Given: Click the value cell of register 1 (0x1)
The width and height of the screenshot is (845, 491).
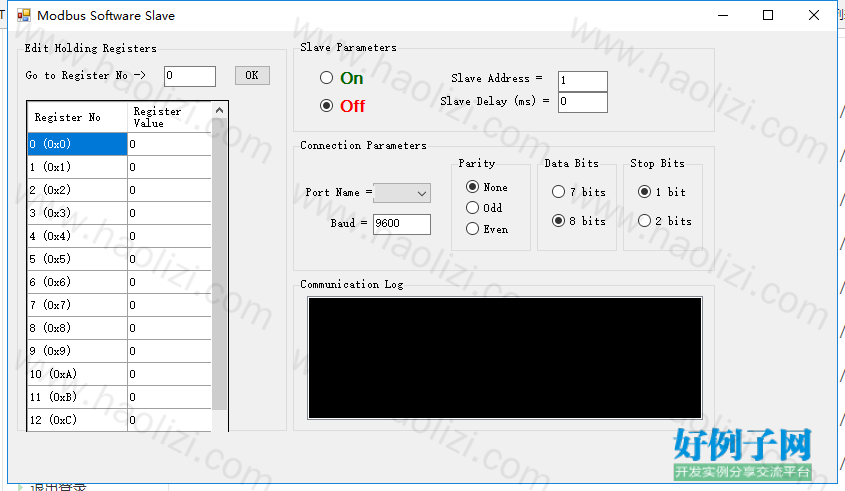Looking at the screenshot, I should coord(169,167).
